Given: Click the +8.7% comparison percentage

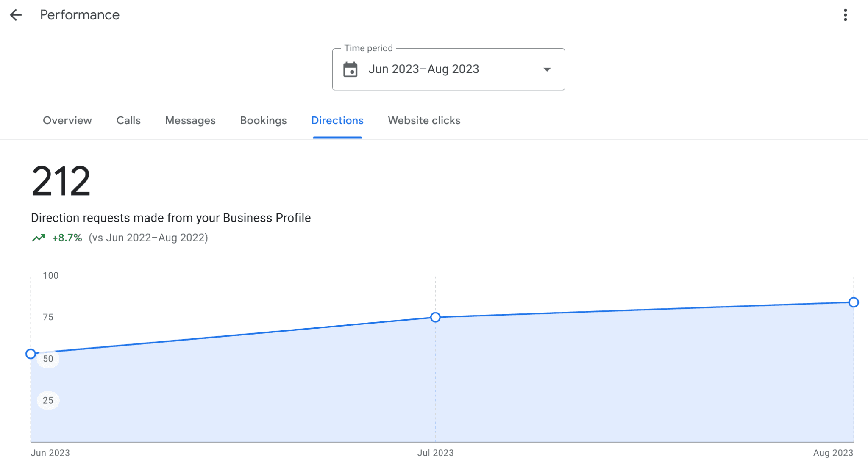Looking at the screenshot, I should click(x=67, y=238).
